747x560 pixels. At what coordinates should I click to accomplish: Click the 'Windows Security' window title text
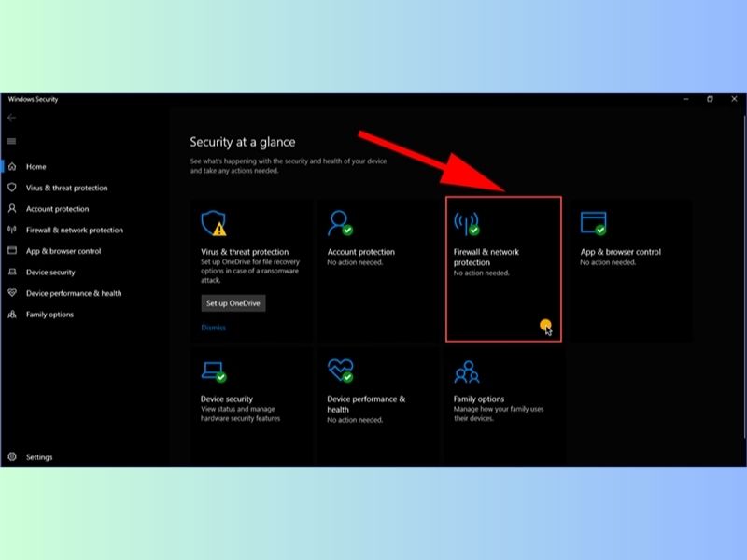(33, 99)
